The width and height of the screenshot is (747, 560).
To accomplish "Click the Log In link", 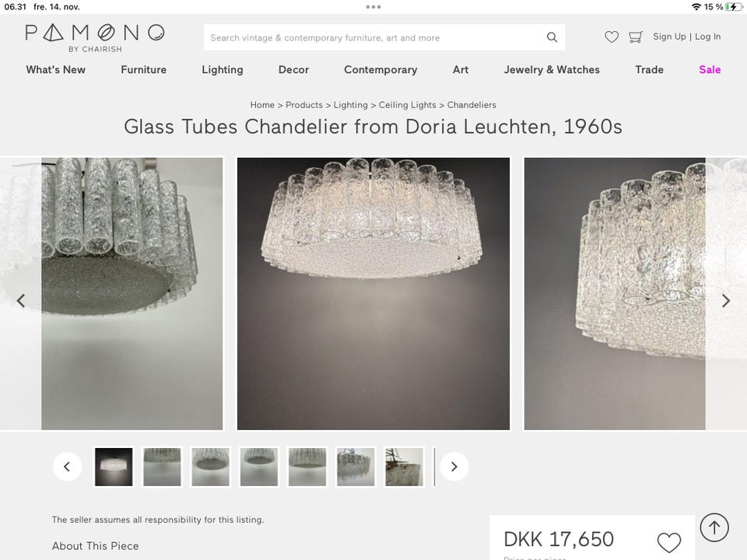I will pyautogui.click(x=707, y=37).
